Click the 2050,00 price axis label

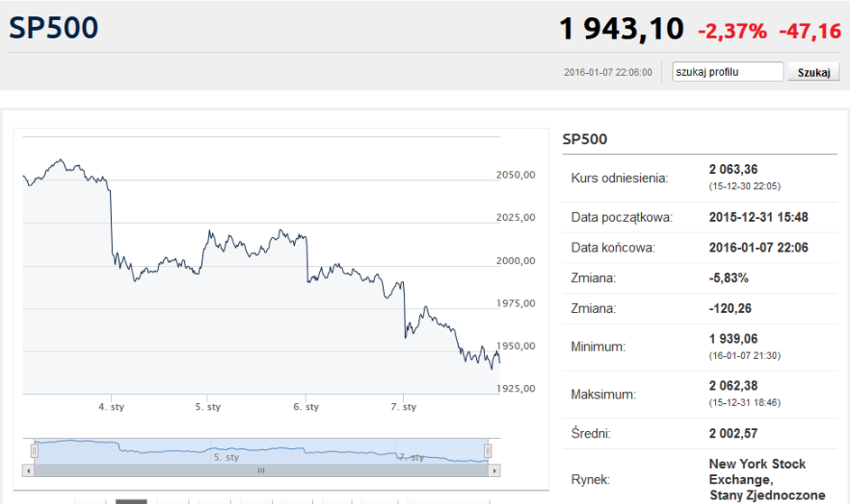(517, 175)
